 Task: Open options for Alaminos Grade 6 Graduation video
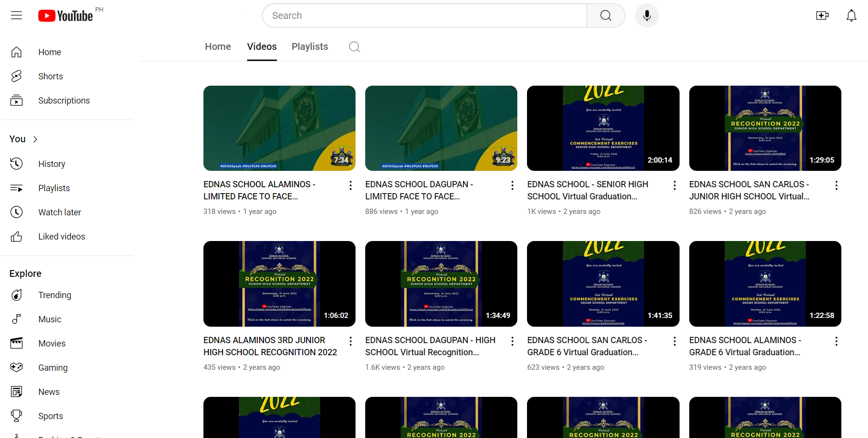837,341
